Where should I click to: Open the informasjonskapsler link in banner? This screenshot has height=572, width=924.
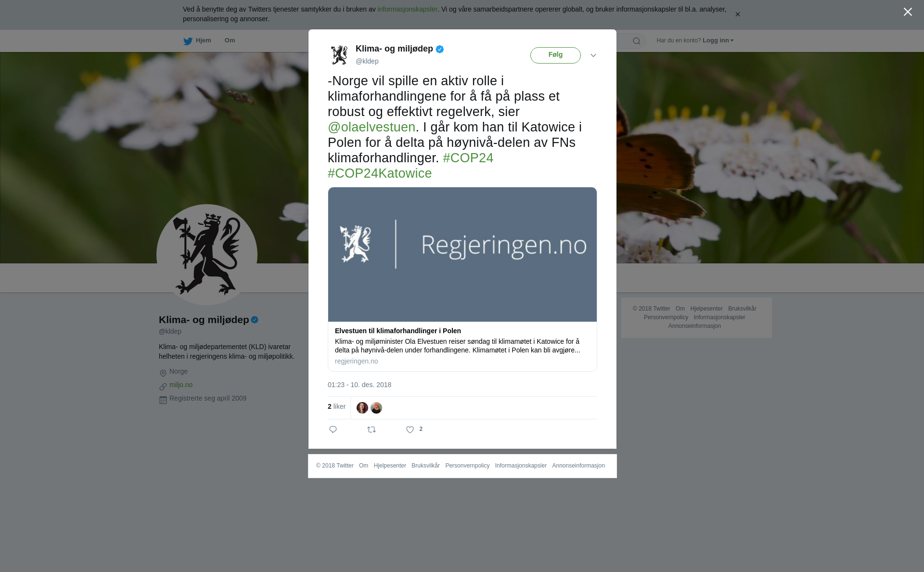(x=407, y=9)
